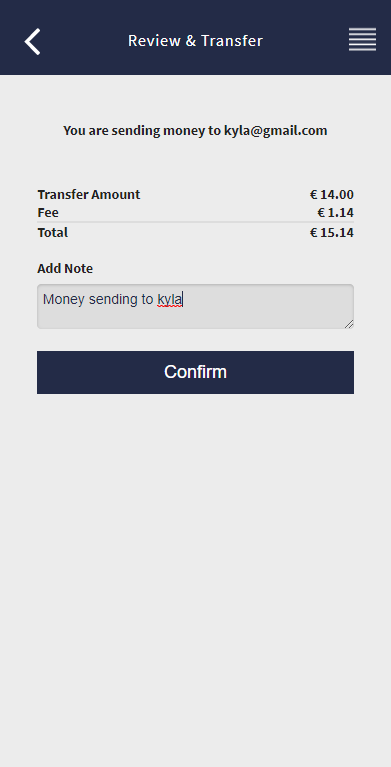The image size is (391, 767).
Task: Click the Confirm button
Action: pos(195,372)
